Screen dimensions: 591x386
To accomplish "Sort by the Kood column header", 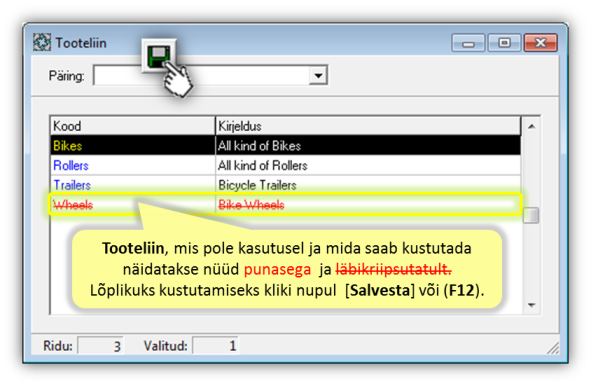I will click(x=133, y=126).
